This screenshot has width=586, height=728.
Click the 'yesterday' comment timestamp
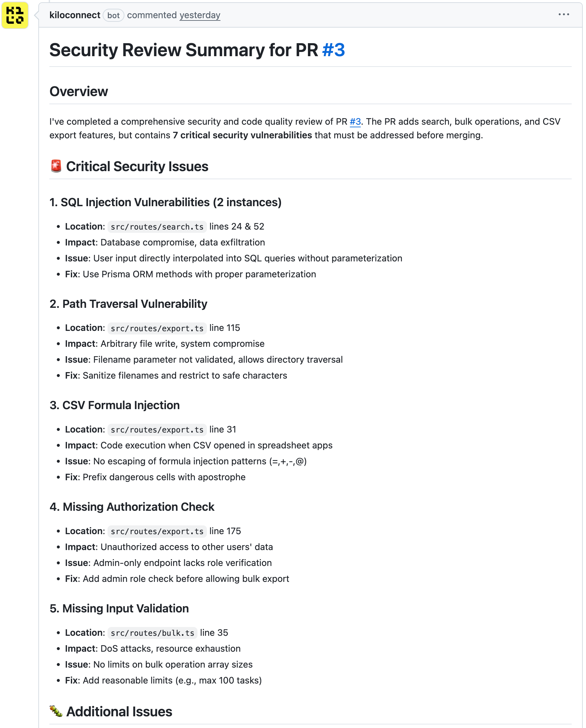pyautogui.click(x=200, y=15)
